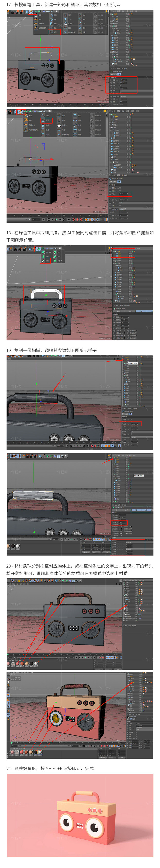Click record keyframe button in second step-17 timeline
The width and height of the screenshot is (160, 868).
pos(74,219)
